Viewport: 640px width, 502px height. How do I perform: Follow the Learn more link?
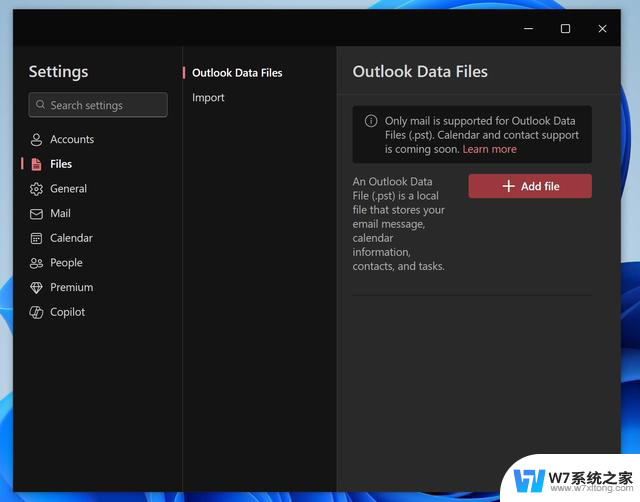tap(489, 149)
